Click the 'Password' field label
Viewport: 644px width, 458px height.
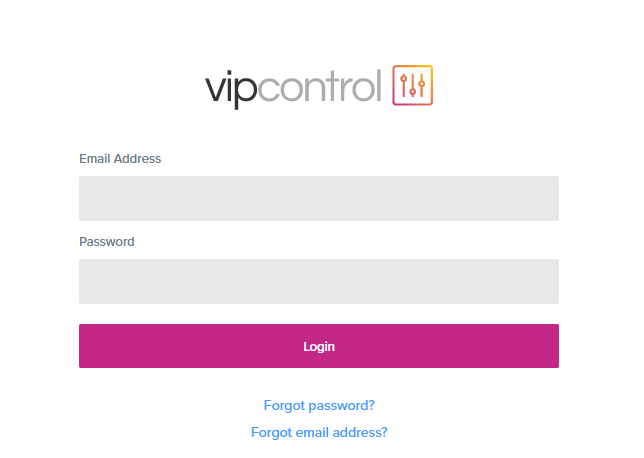[107, 242]
